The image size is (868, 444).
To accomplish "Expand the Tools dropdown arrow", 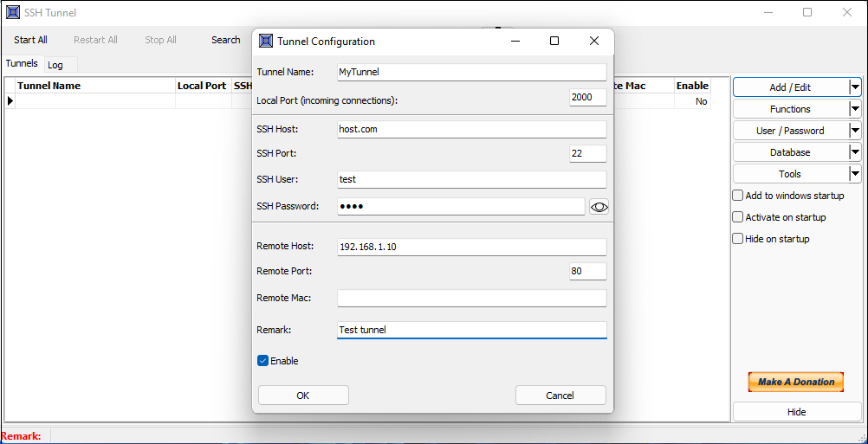I will 855,174.
